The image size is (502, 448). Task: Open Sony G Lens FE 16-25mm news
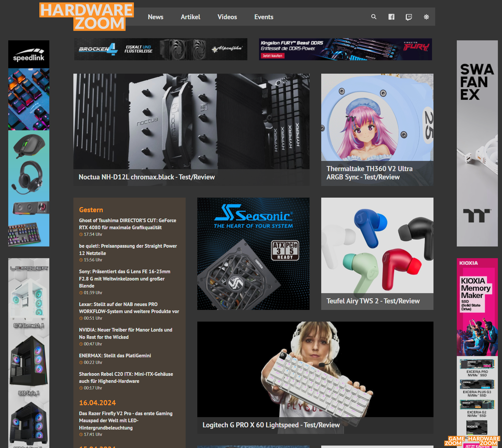coord(124,278)
